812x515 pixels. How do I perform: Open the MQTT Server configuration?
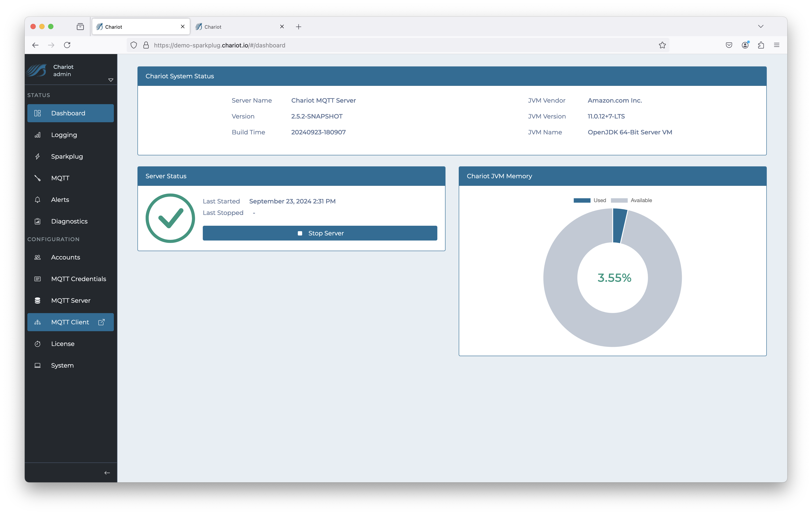[x=70, y=301]
